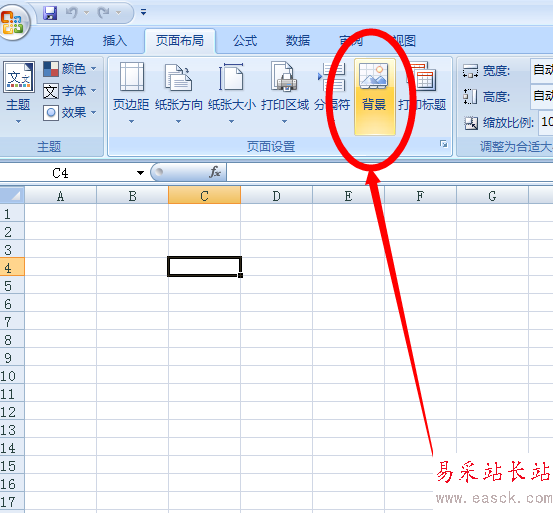Redo the last action
553x513 pixels.
[x=103, y=13]
